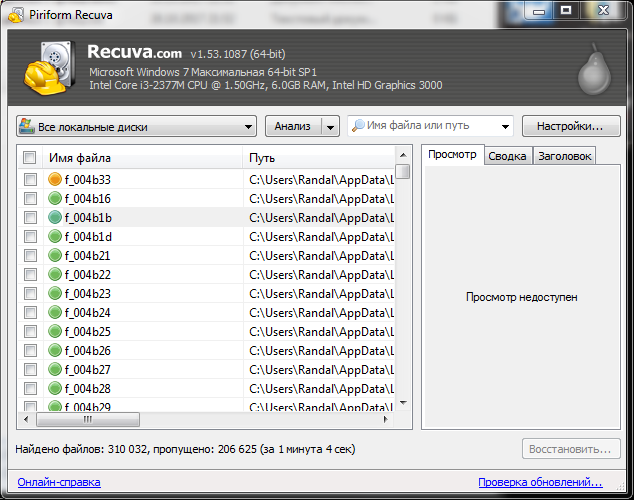Click the path cell of f_004b33

[x=321, y=179]
